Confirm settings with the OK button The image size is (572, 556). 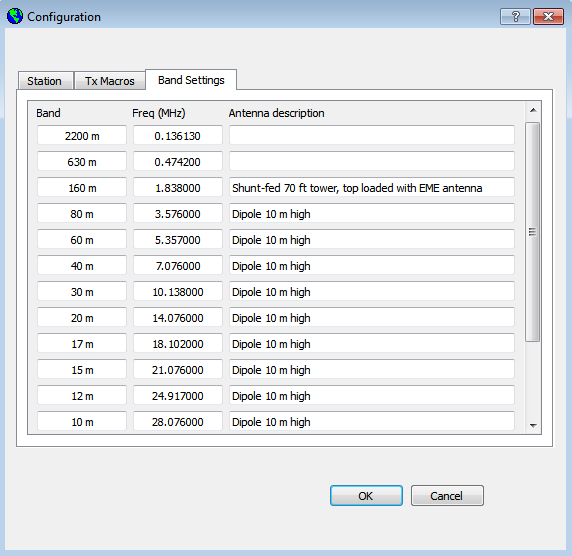pyautogui.click(x=366, y=495)
